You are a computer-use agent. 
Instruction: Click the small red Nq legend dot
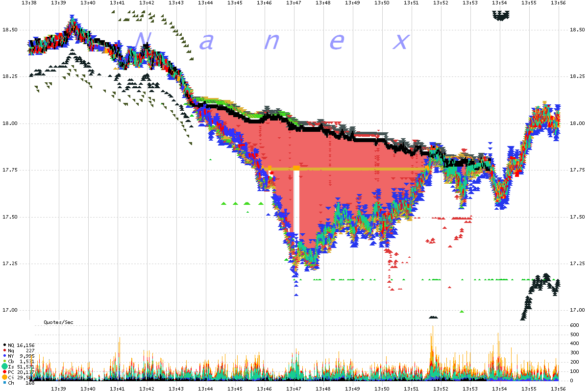coord(4,350)
